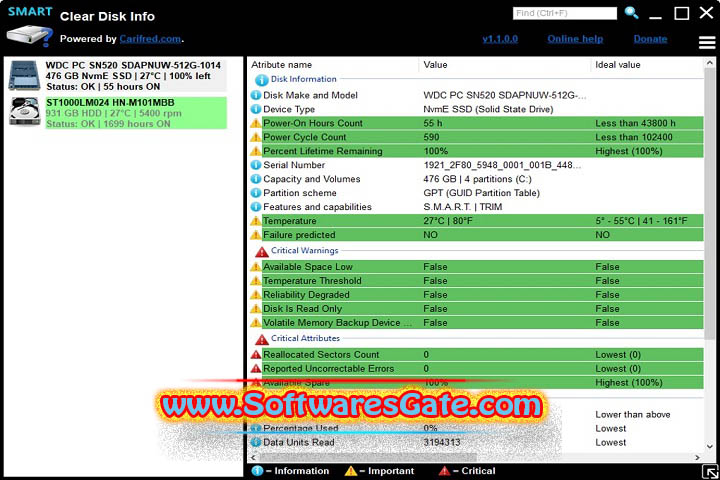This screenshot has height=480, width=720.
Task: Click the Critical legend red icon
Action: 444,471
